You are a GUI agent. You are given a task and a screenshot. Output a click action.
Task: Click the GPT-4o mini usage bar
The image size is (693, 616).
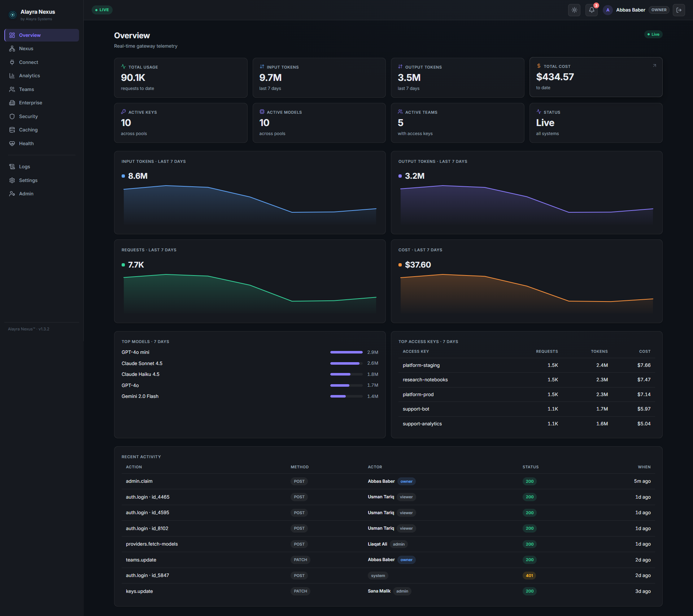[x=346, y=352]
